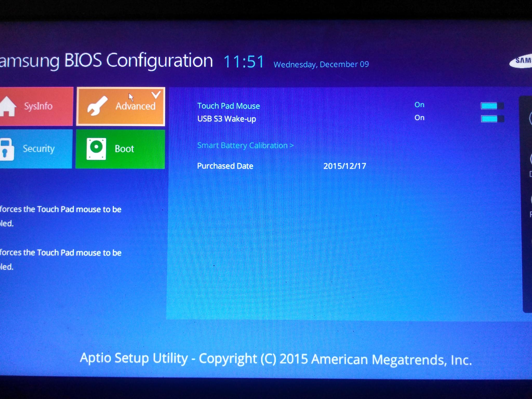Viewport: 532px width, 399px height.
Task: Open the Security tile
Action: tap(36, 149)
